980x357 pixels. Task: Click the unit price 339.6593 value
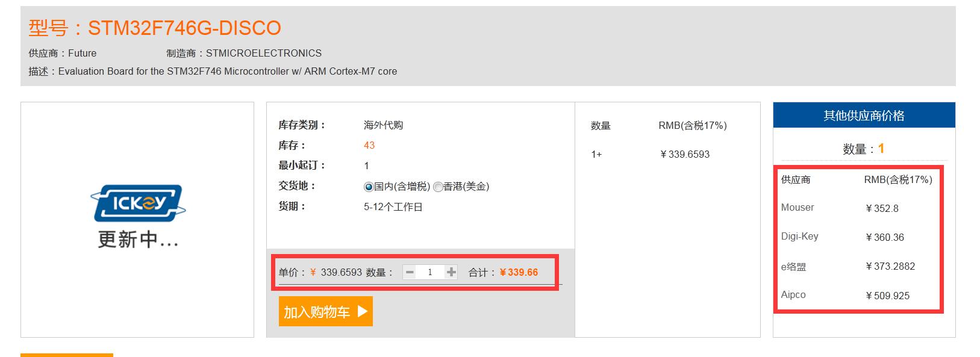342,272
